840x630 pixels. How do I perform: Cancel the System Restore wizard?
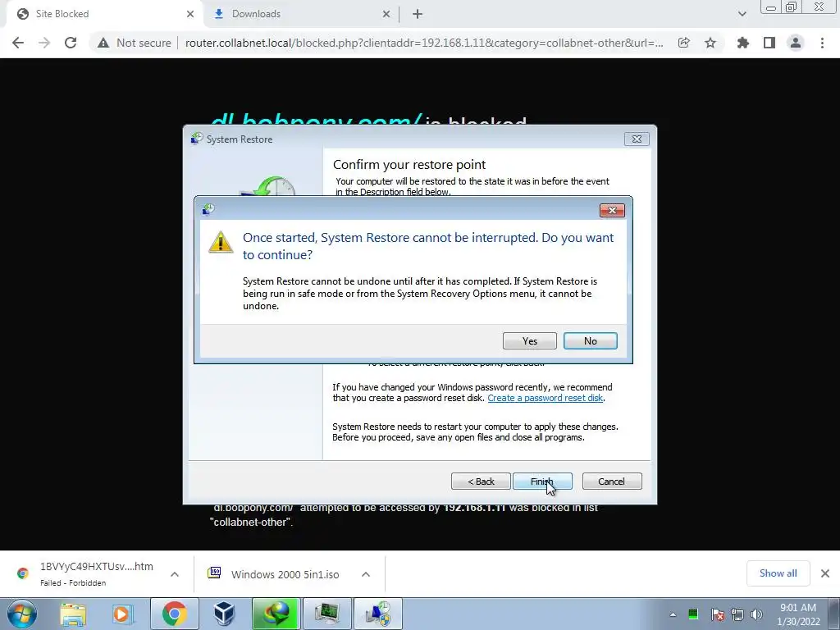click(x=612, y=481)
